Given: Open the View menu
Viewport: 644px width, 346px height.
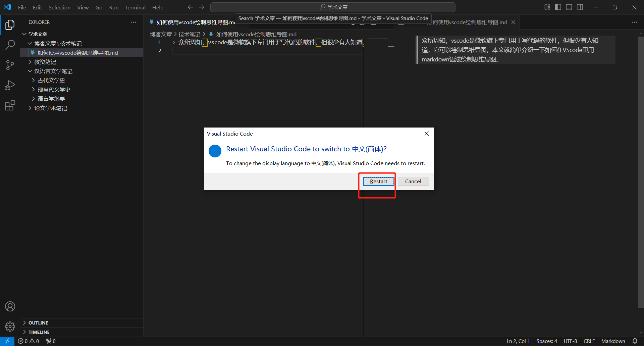Looking at the screenshot, I should (x=83, y=7).
